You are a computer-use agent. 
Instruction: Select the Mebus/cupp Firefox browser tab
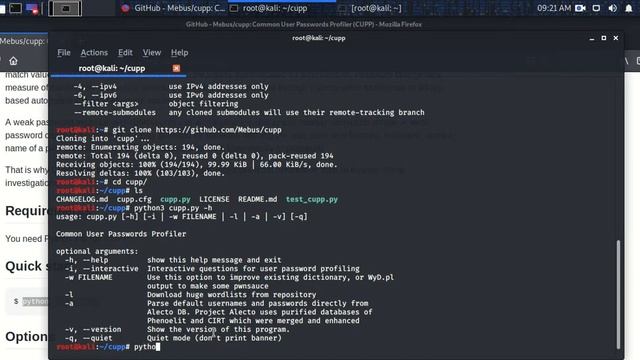click(x=23, y=41)
